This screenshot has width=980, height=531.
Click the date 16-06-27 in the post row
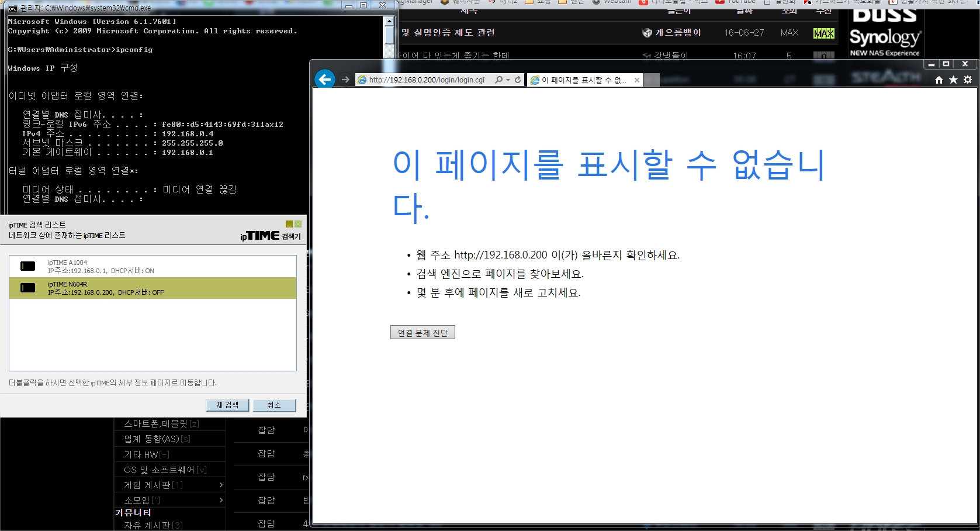(744, 33)
